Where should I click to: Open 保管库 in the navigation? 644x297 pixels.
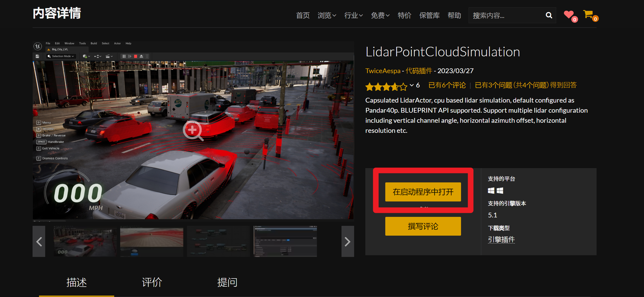[x=429, y=15]
